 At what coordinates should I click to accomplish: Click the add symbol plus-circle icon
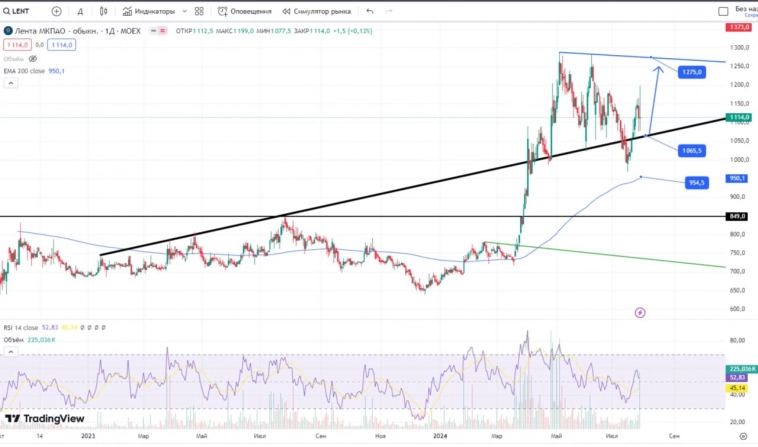(57, 11)
